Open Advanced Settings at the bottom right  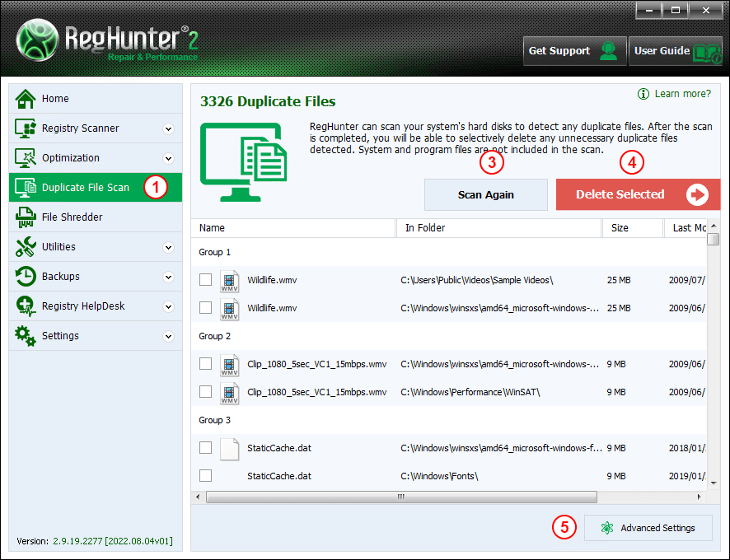click(x=648, y=529)
